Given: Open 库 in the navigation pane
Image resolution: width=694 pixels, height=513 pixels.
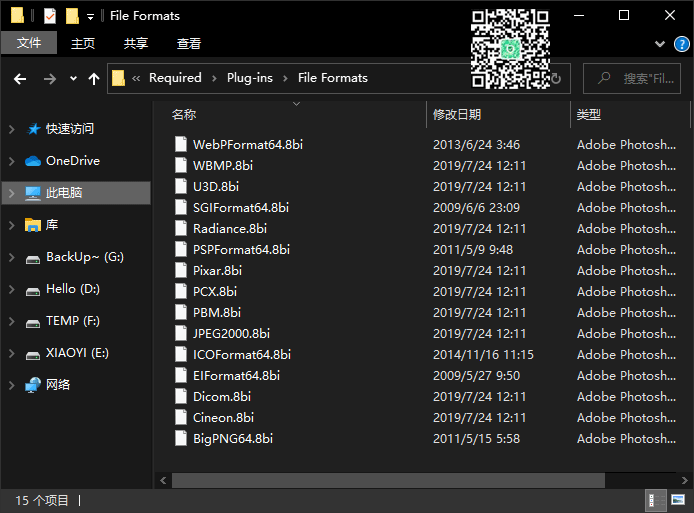Looking at the screenshot, I should click(x=52, y=224).
